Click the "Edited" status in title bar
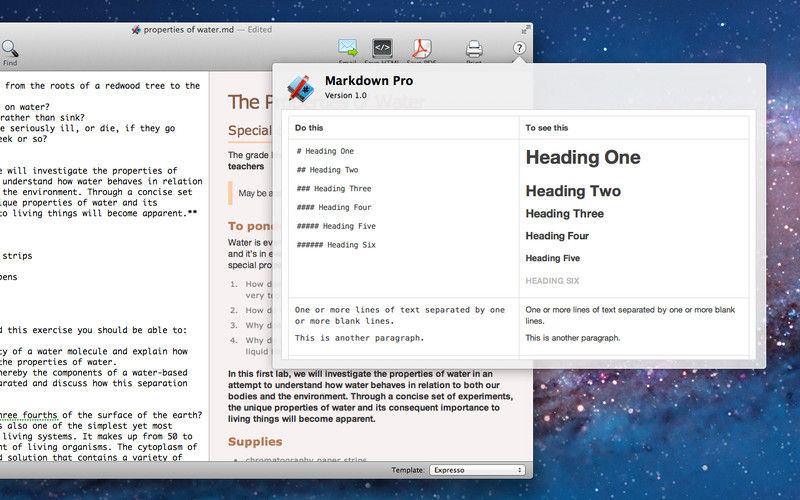800x500 pixels. click(260, 30)
